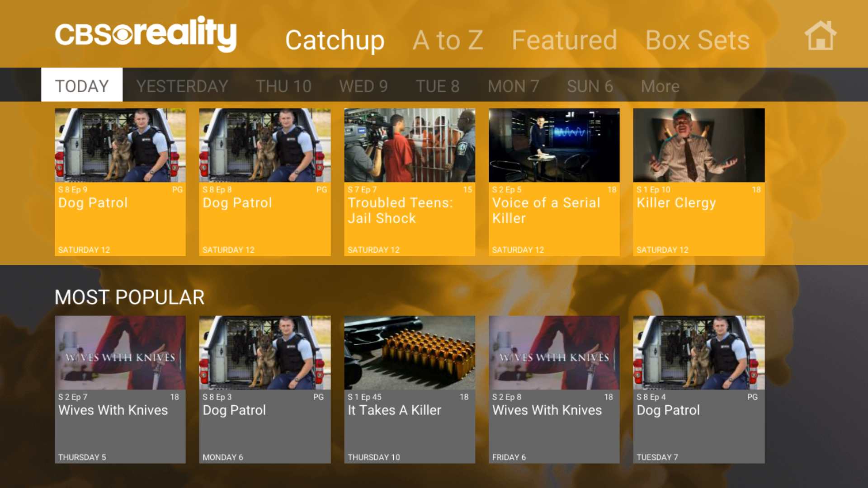Open Wives With Knives S2 Ep 7
This screenshot has height=488, width=868.
(x=120, y=389)
